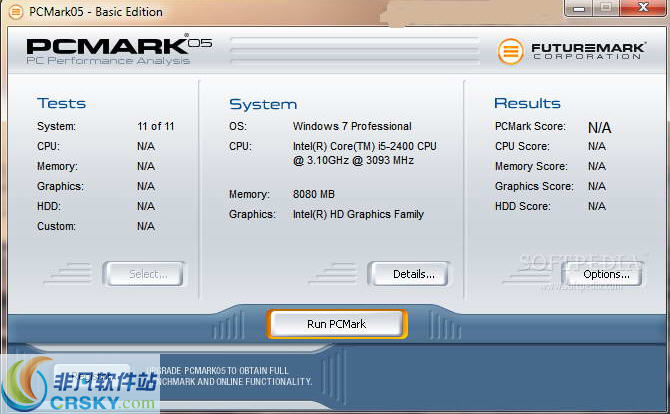Open system Details dialog
The width and height of the screenshot is (670, 414).
coord(409,274)
